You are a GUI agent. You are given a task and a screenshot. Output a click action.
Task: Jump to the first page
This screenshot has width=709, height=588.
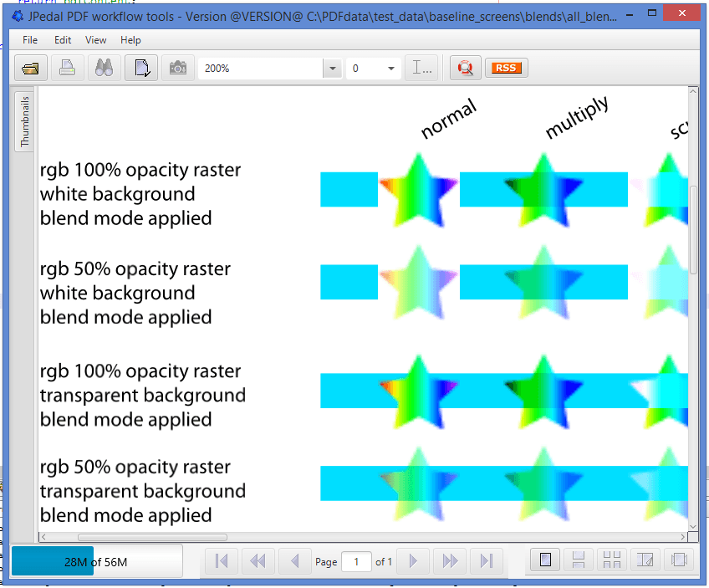222,561
